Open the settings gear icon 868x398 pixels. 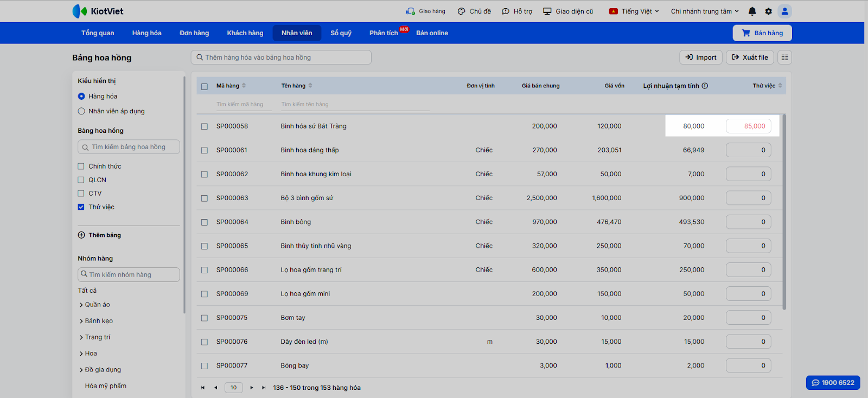tap(768, 11)
